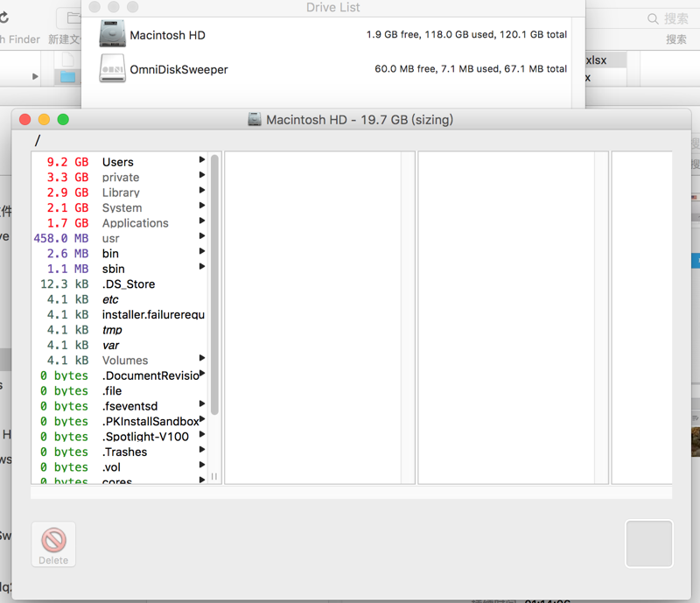Select the sbin row
Screen dimensions: 700x603
[119, 269]
